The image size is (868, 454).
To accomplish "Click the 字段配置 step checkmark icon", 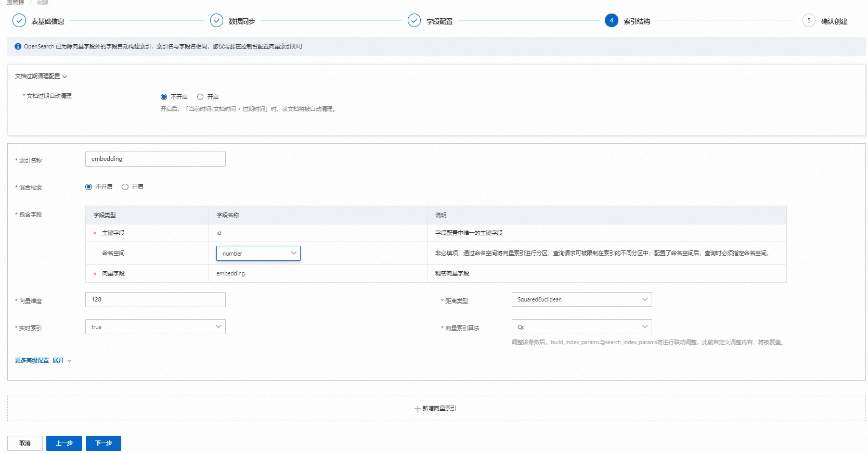I will pyautogui.click(x=414, y=21).
